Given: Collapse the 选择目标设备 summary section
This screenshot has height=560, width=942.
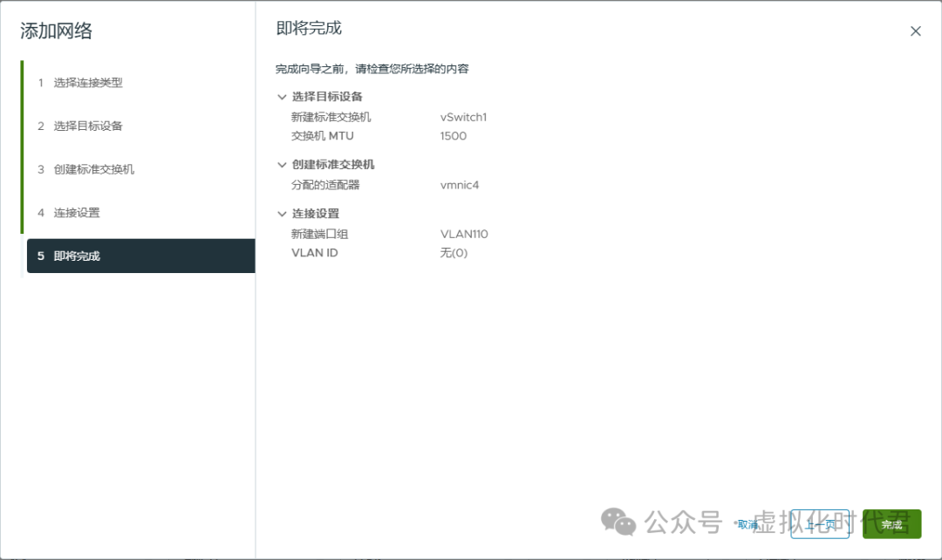Looking at the screenshot, I should click(280, 96).
